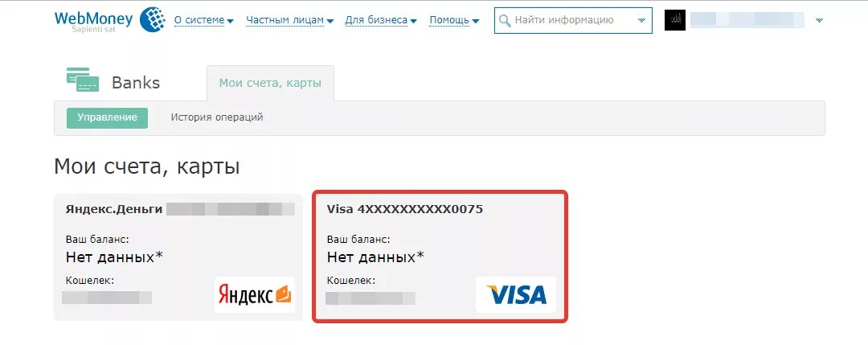Open the О системе dropdown menu
This screenshot has height=345, width=868.
203,20
